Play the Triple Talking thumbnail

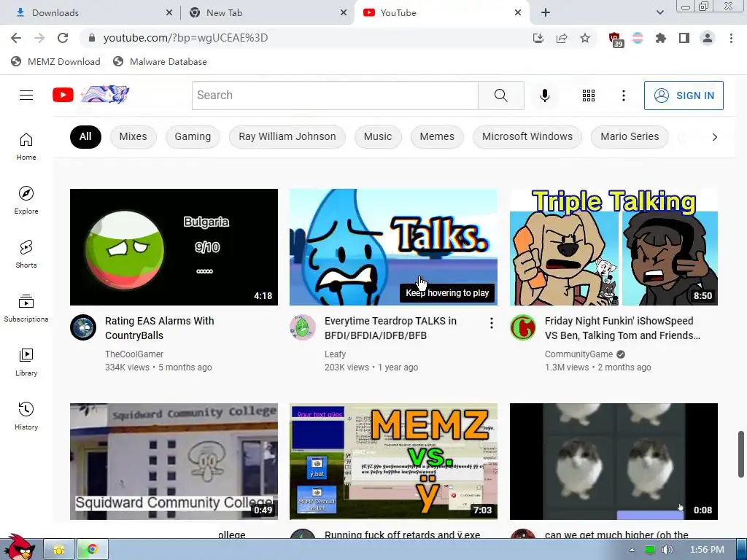click(x=614, y=247)
